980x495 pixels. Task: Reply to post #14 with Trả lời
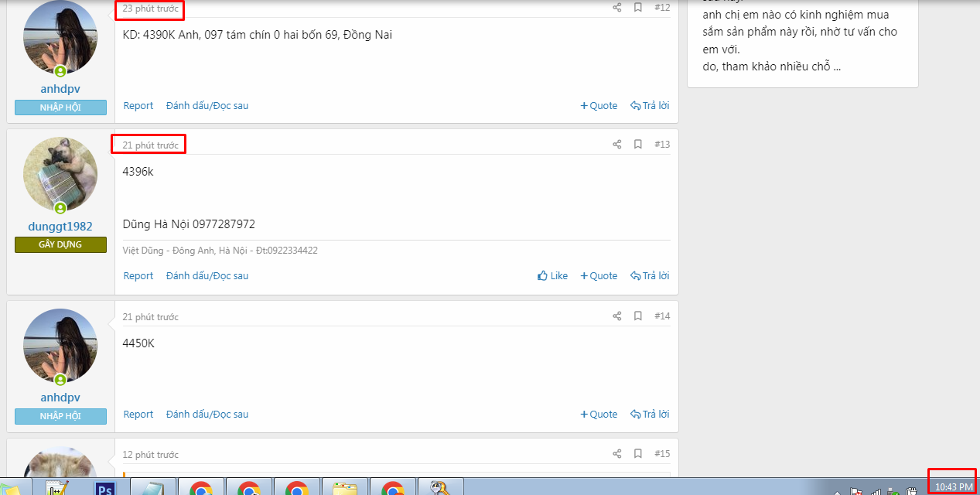(650, 415)
